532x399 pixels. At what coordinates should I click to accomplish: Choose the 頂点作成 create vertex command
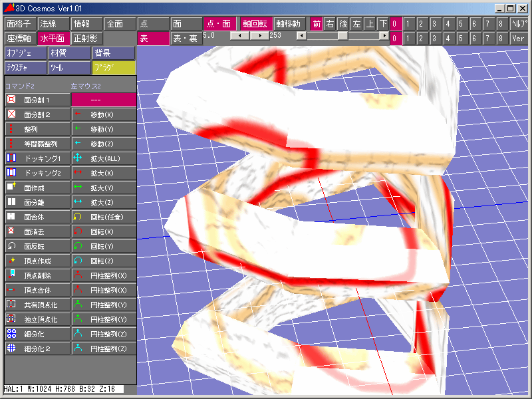(x=38, y=261)
